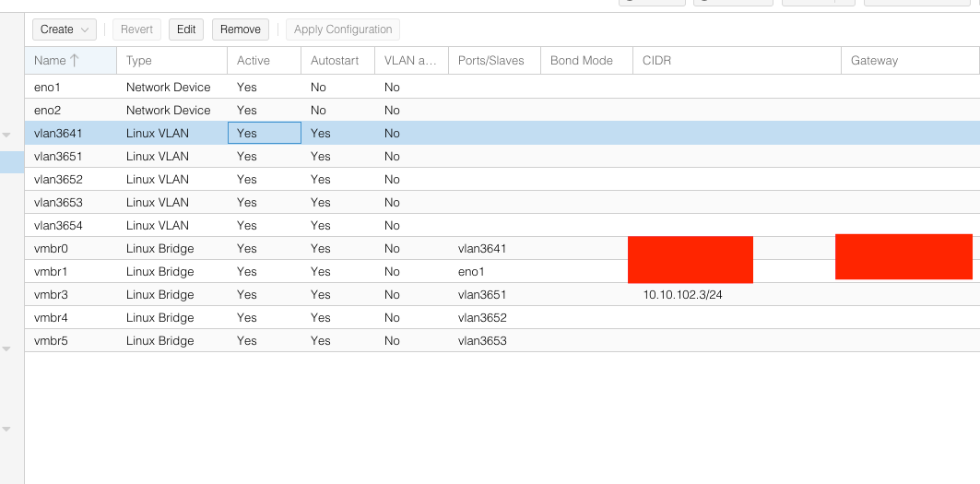
Task: Click vlan3653 in Ports/Slaves of vmbr5
Action: (x=482, y=341)
